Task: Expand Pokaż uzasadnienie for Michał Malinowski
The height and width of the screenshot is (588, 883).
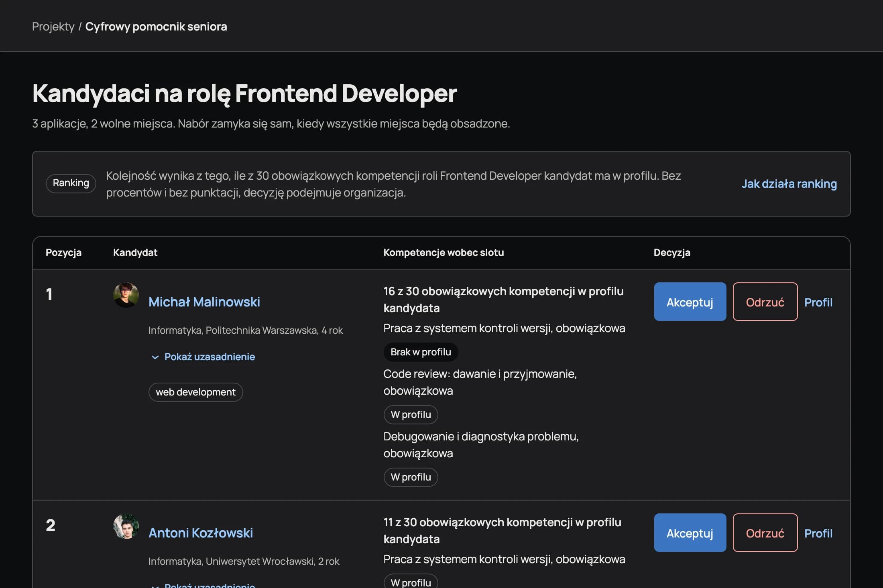Action: coord(203,357)
